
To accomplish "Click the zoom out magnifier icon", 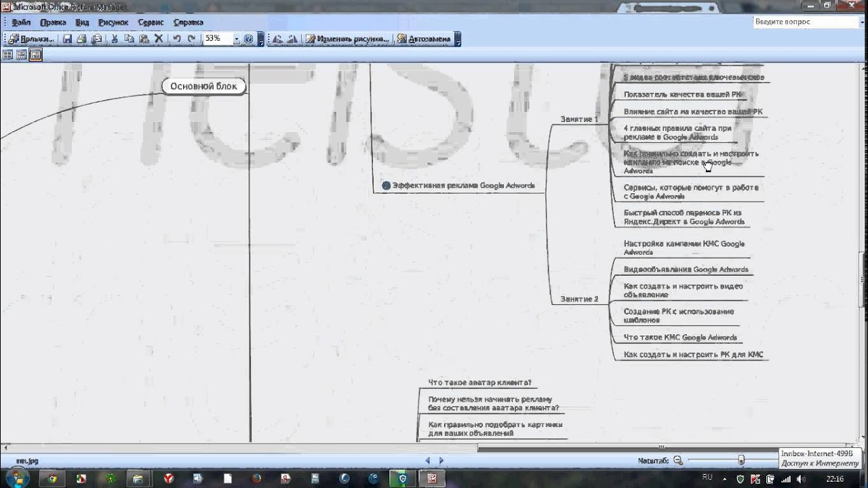I will [x=678, y=460].
